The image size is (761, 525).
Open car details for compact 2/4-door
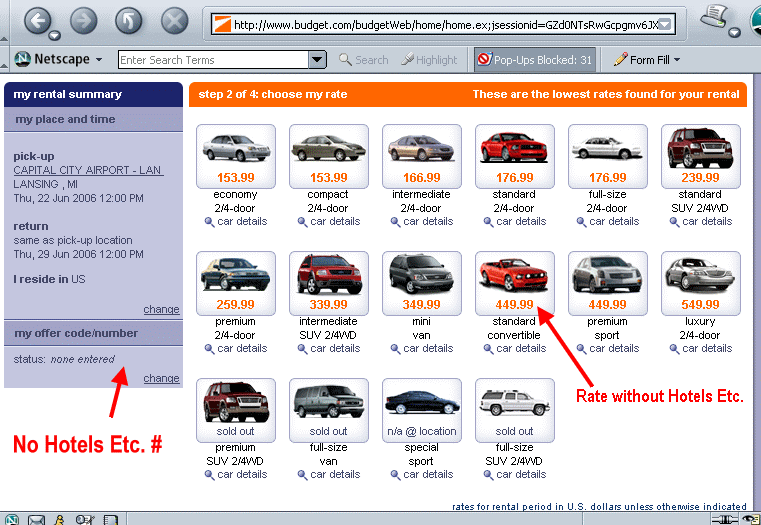(x=329, y=222)
